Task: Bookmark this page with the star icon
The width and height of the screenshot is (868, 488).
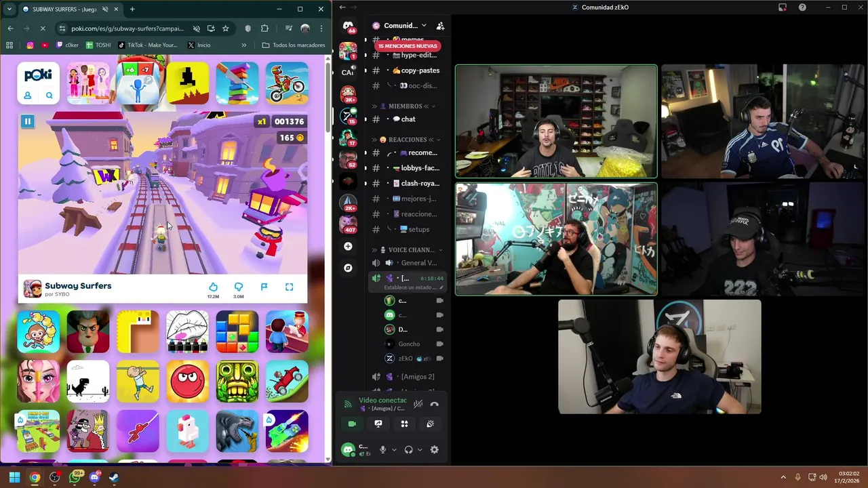Action: (225, 28)
